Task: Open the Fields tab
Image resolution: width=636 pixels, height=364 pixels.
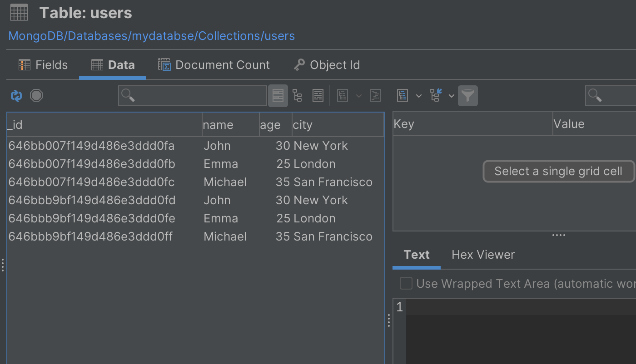Action: pyautogui.click(x=43, y=65)
